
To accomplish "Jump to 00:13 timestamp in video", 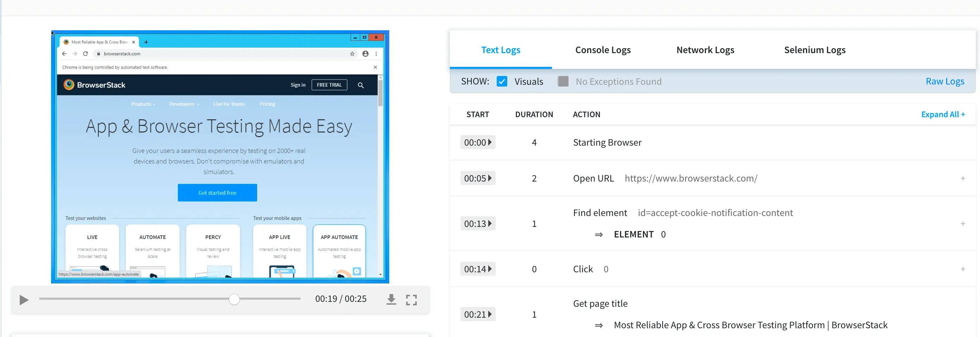I will (477, 223).
